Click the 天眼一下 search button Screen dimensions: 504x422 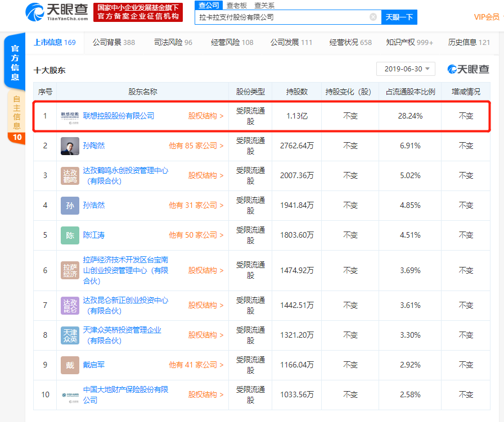(399, 17)
